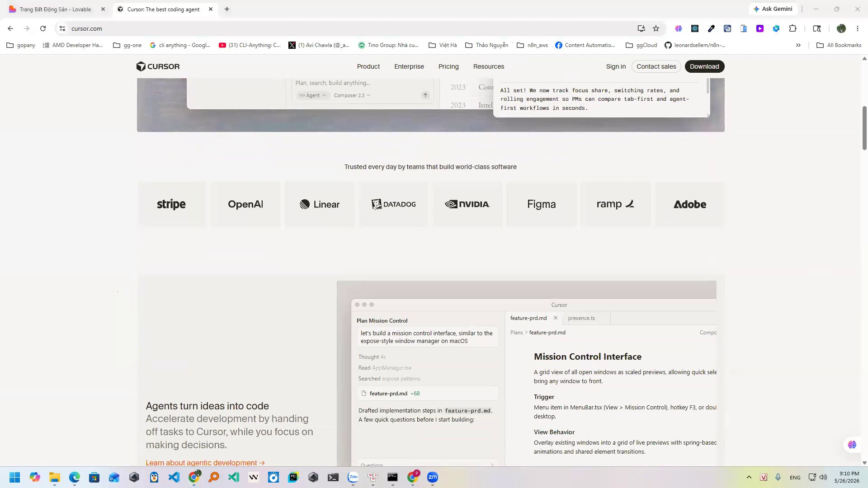Open the n8n_aws bookmark folder
The height and width of the screenshot is (488, 868).
(532, 45)
